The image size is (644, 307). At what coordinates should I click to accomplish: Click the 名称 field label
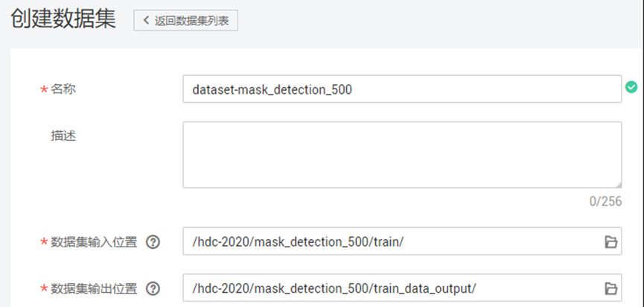click(x=63, y=89)
